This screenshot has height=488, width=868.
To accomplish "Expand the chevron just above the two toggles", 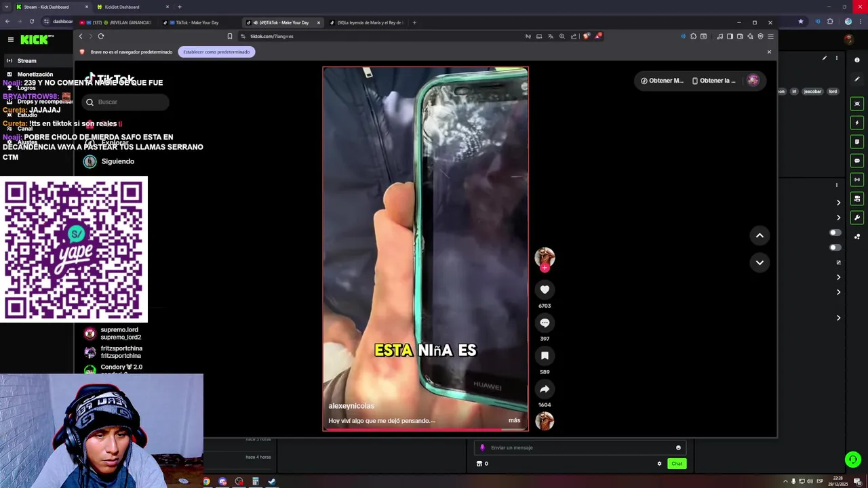I will pos(838,218).
